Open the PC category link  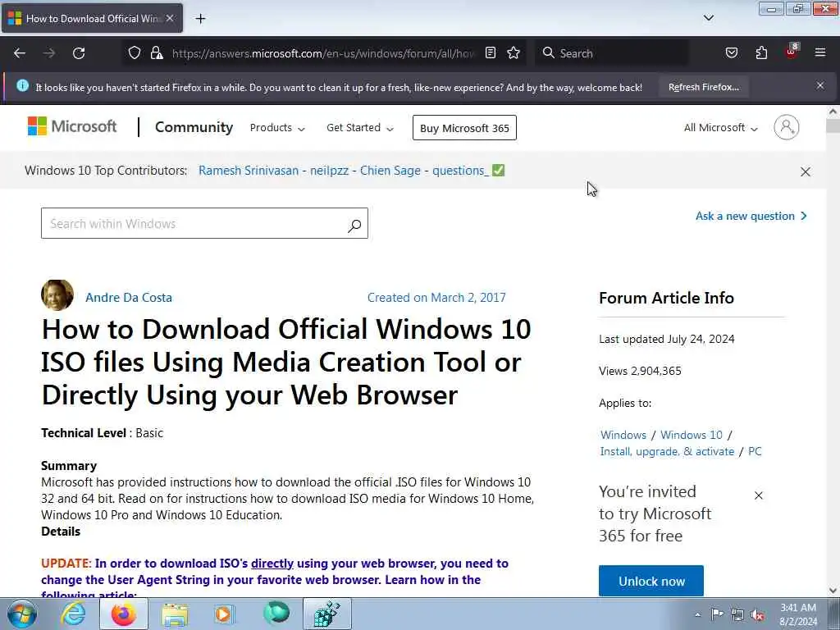coord(755,451)
